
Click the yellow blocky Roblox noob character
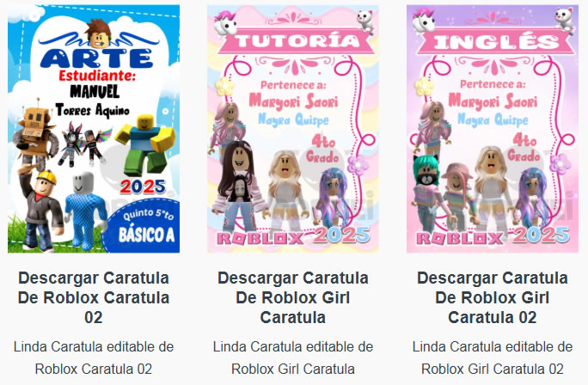(146, 144)
